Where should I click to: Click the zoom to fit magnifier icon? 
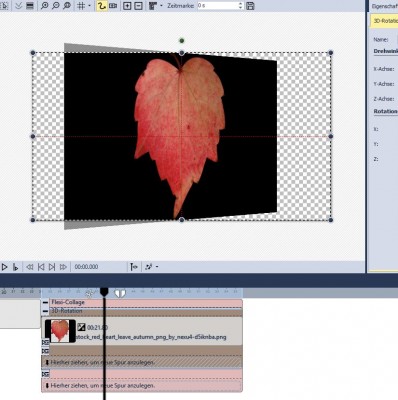coord(67,6)
